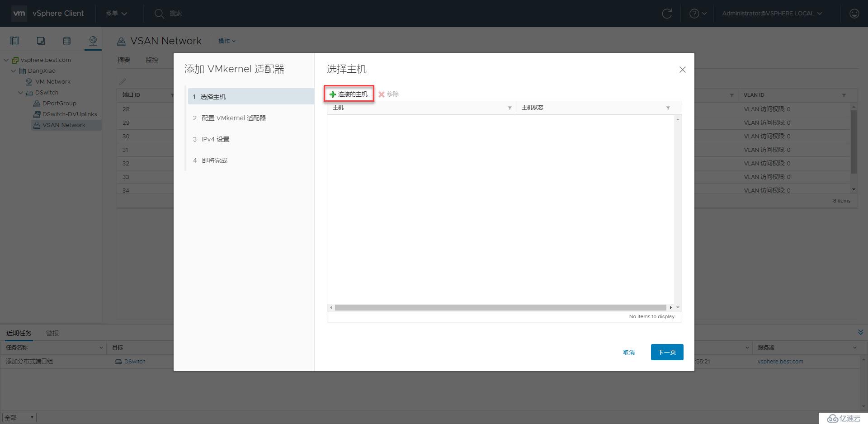Select VM Network in the tree
Viewport: 868px width, 424px height.
click(x=53, y=82)
